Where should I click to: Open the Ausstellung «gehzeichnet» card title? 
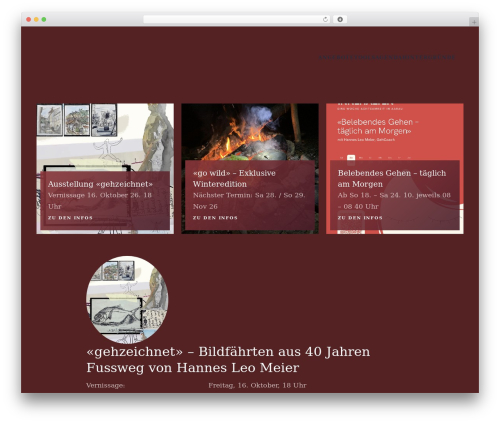click(x=100, y=184)
